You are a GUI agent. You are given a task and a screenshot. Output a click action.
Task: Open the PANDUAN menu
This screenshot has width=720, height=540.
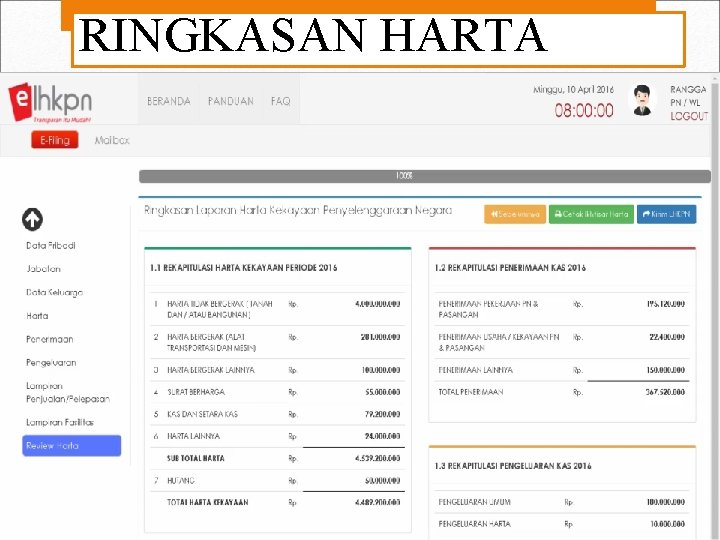(x=231, y=101)
